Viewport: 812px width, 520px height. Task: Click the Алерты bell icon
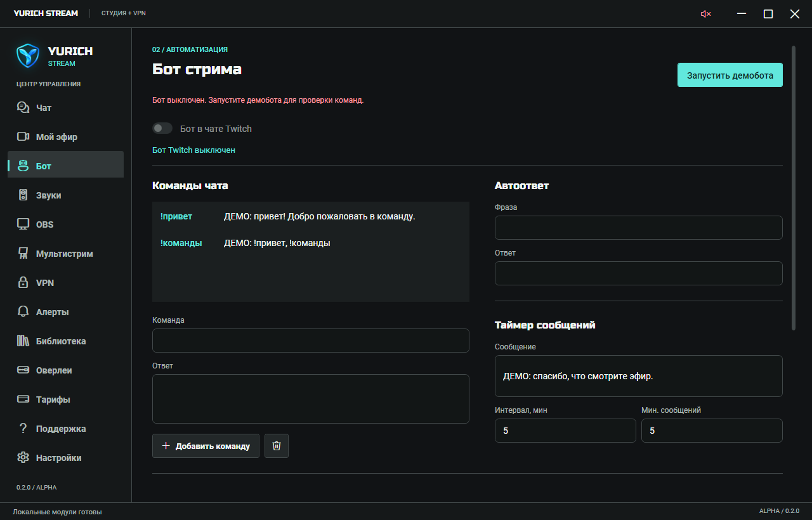[x=23, y=312]
